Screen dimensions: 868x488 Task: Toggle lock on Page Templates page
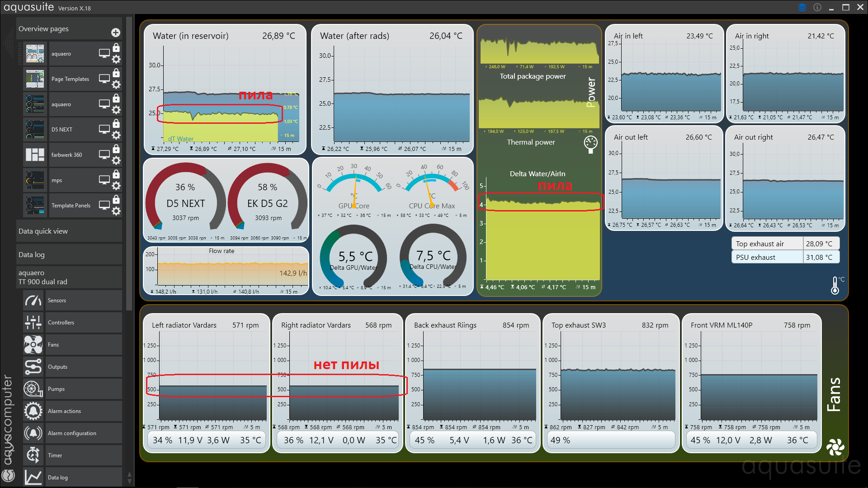[x=116, y=73]
